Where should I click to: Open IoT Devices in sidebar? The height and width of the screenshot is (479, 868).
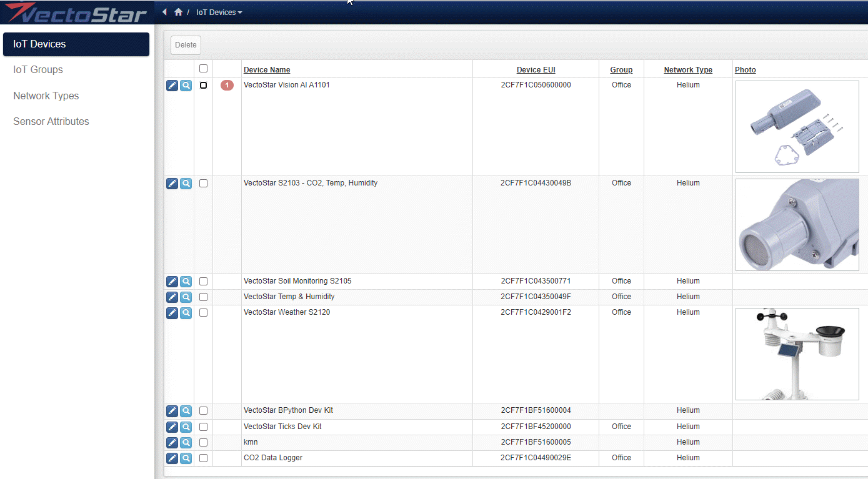(x=76, y=44)
